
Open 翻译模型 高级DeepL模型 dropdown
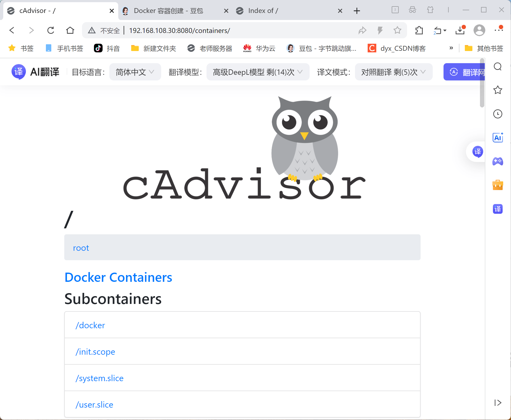pos(258,72)
